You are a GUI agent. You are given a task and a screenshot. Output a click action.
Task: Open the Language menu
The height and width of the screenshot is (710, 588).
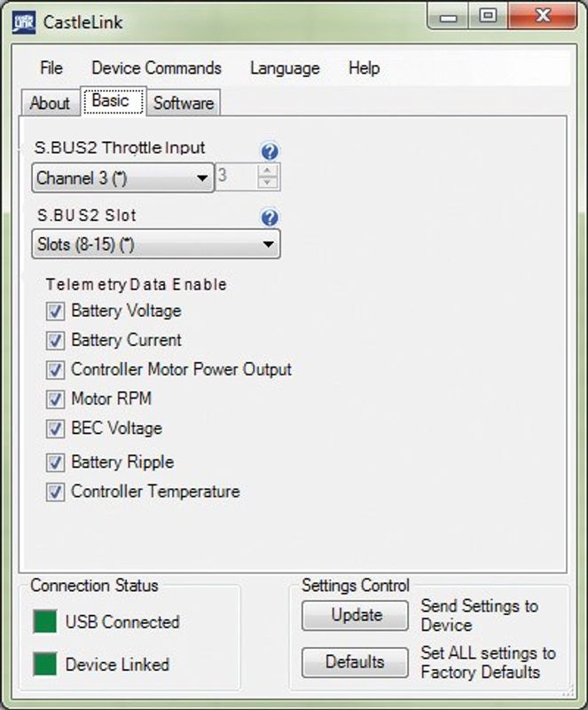pos(285,68)
